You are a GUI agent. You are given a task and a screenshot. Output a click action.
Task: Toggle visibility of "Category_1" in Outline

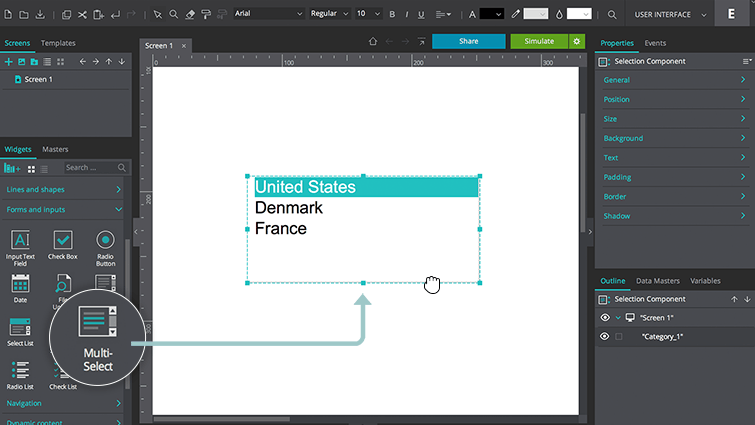point(605,336)
